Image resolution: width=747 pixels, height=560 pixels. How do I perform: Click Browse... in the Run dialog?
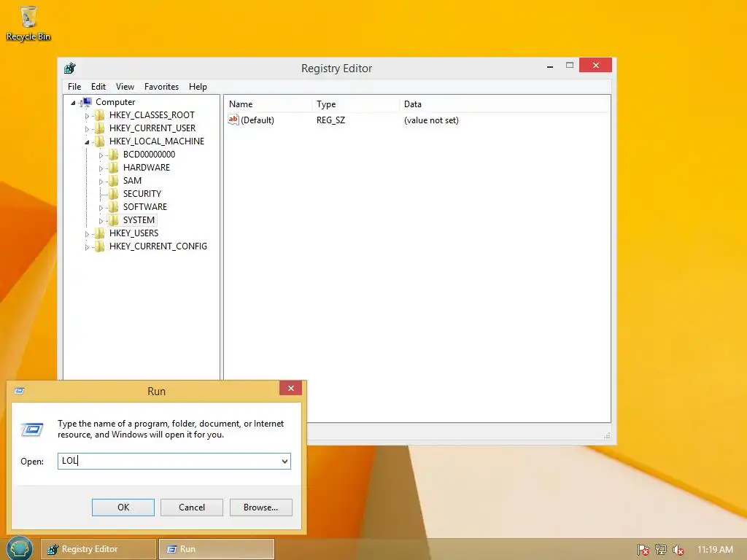click(x=260, y=507)
